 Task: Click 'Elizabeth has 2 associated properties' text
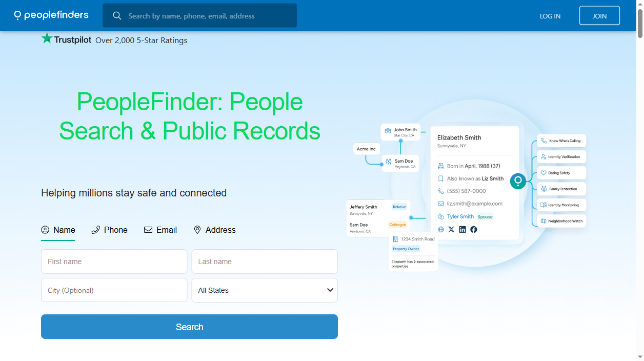(413, 264)
